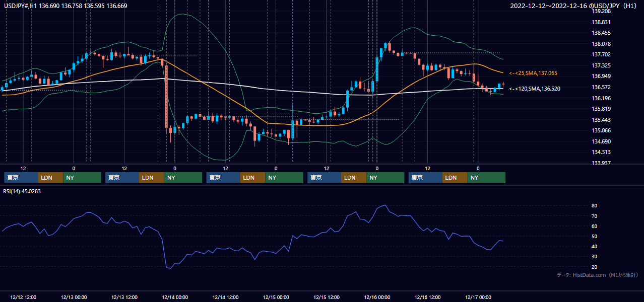Screen dimensions: 644x302
Task: Click price axis value 139.208
Action: click(x=600, y=11)
